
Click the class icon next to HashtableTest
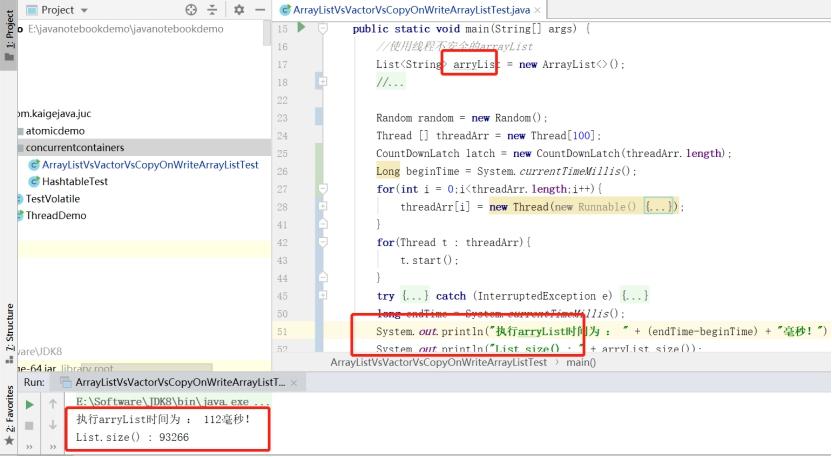34,182
